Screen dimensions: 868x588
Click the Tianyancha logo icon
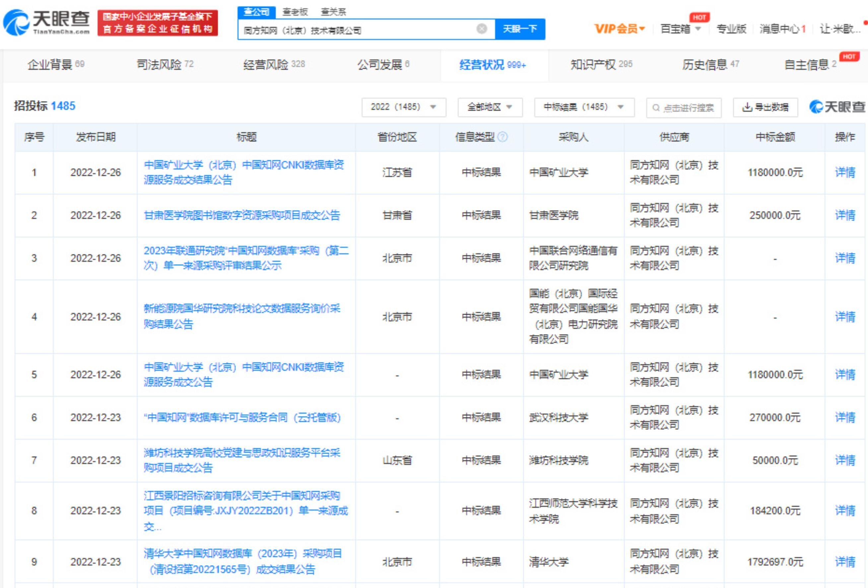tap(16, 23)
